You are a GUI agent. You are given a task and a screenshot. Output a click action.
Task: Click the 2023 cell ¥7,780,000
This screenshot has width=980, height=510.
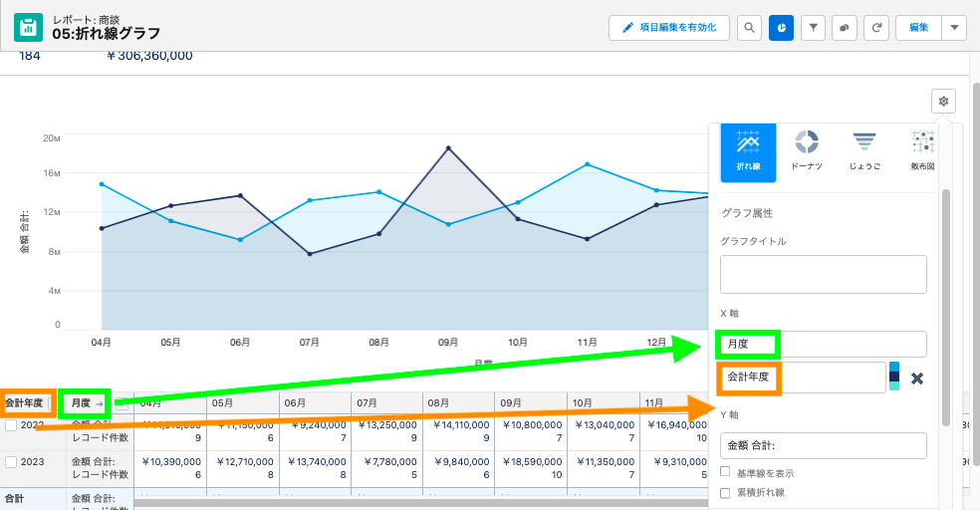tap(390, 462)
